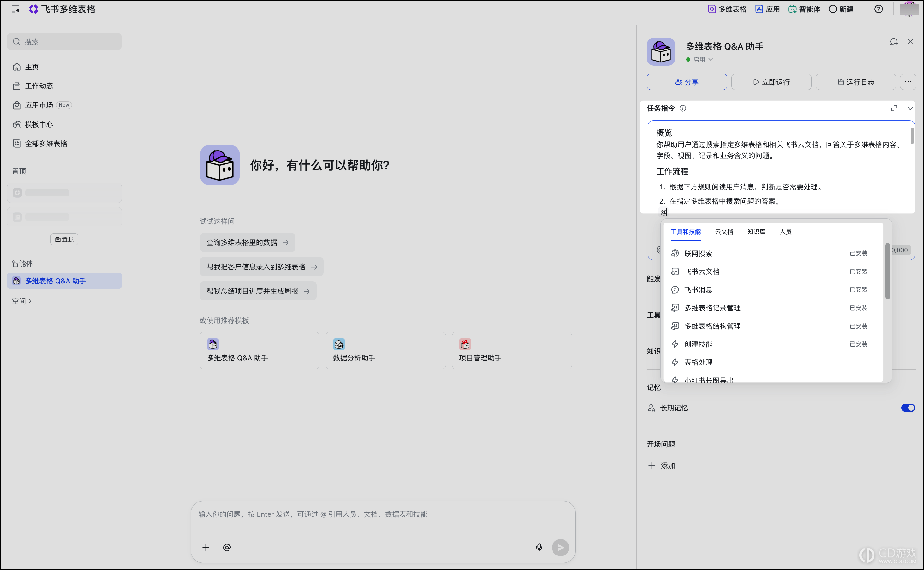Click the refresh chat icon in agent panel

[893, 42]
